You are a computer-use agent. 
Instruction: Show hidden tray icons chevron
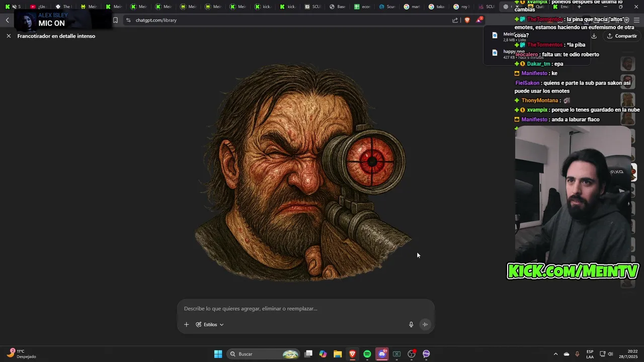555,354
